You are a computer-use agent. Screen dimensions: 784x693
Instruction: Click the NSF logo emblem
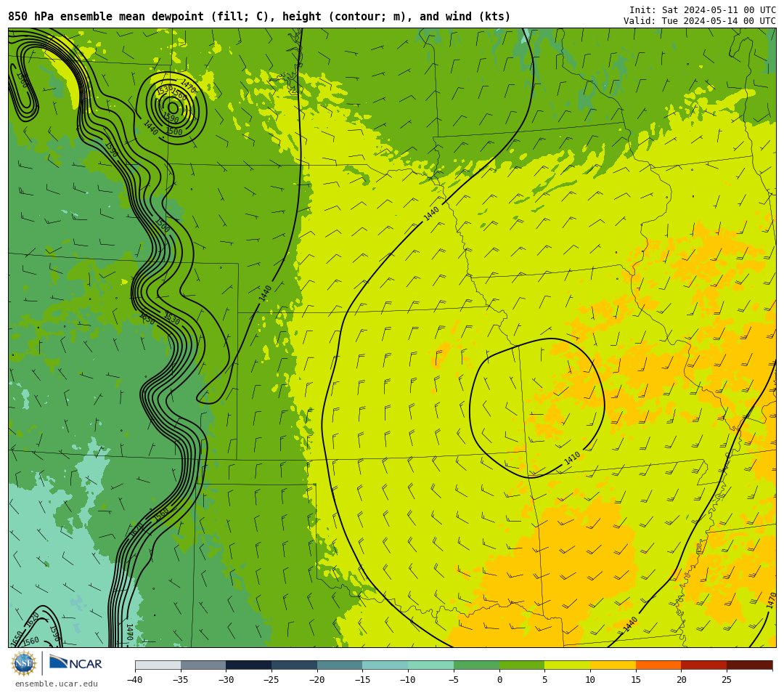[24, 663]
